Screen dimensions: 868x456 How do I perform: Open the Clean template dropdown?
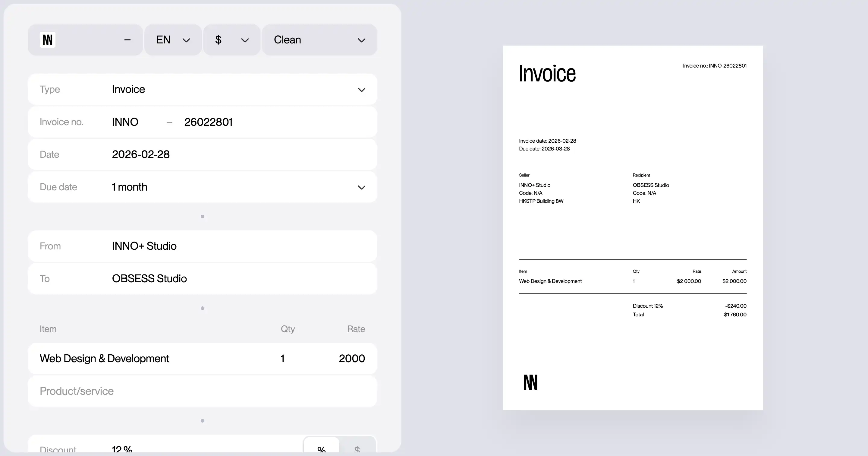[x=319, y=40]
